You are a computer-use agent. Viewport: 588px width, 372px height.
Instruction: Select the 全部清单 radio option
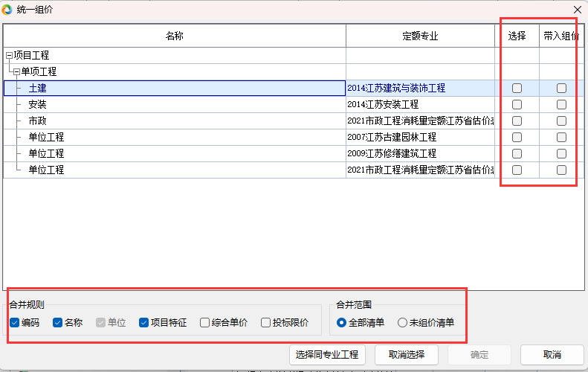[342, 323]
